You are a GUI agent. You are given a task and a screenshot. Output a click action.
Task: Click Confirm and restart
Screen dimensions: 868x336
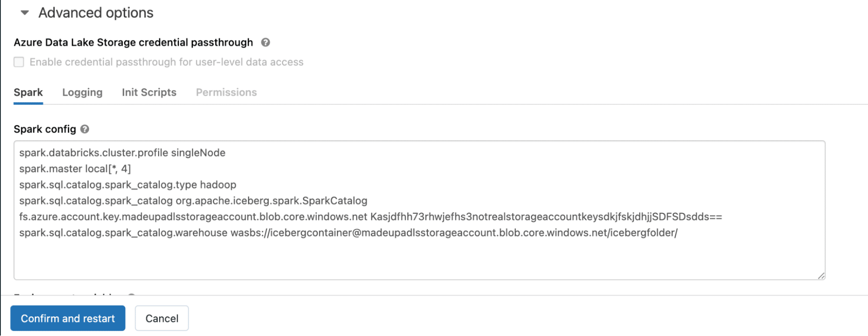(x=67, y=318)
